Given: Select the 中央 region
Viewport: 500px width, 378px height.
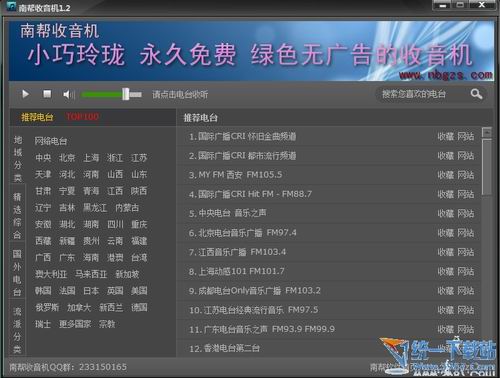Looking at the screenshot, I should [x=43, y=158].
